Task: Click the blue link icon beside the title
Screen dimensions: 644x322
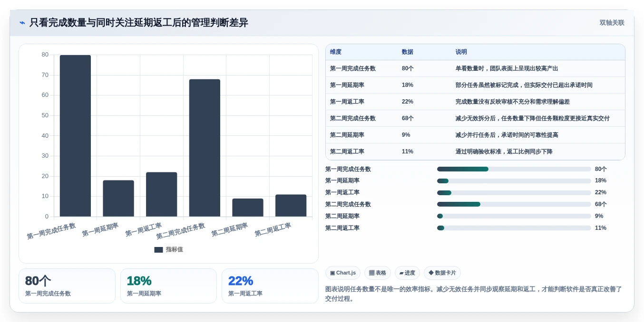Action: [22, 23]
